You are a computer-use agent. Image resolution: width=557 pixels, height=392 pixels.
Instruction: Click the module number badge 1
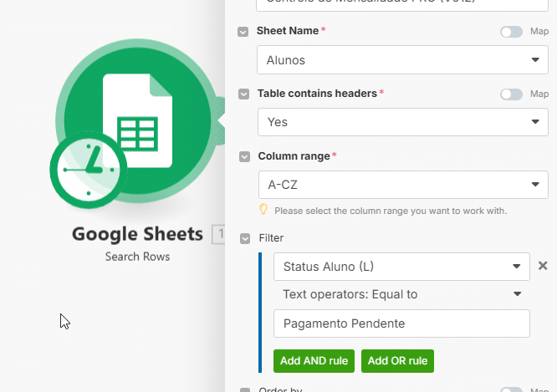219,234
